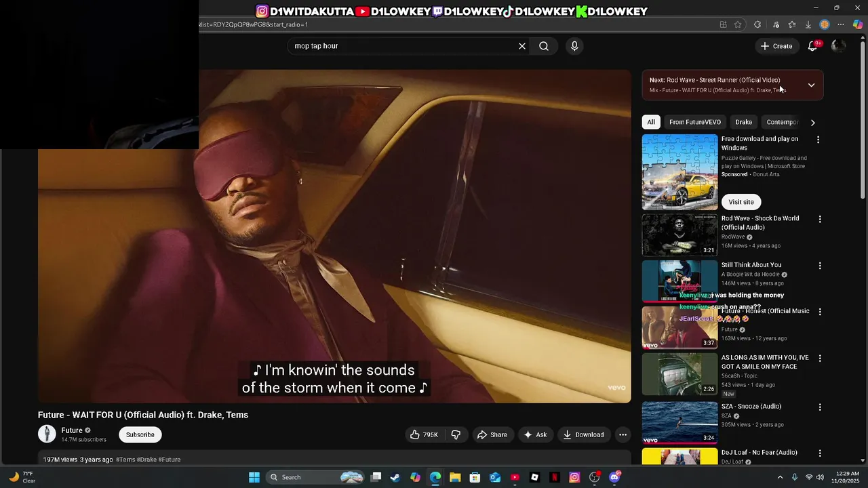Open the puzzle game ad thumbnail
Image resolution: width=868 pixels, height=488 pixels.
point(679,172)
